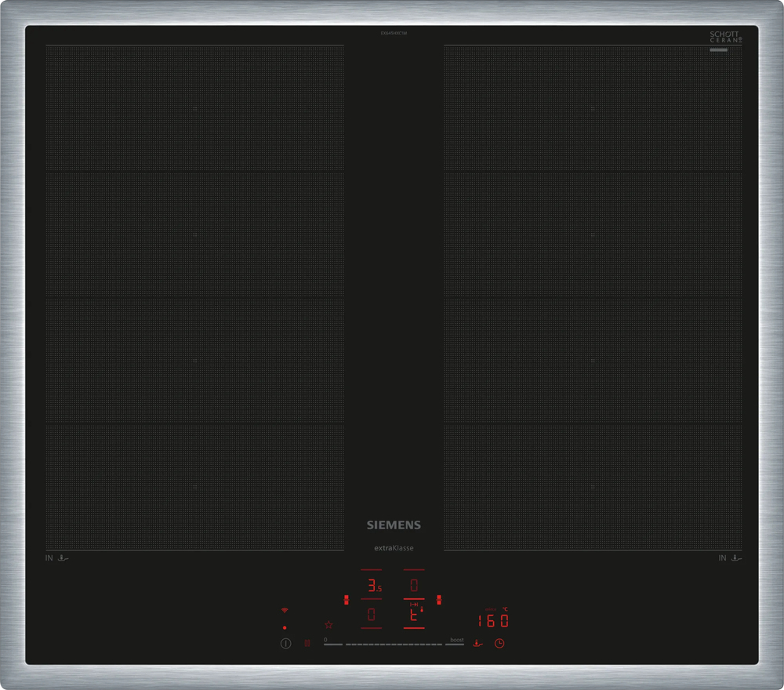Tap the red pause/lock icon beside power
The width and height of the screenshot is (784, 690).
pos(307,643)
